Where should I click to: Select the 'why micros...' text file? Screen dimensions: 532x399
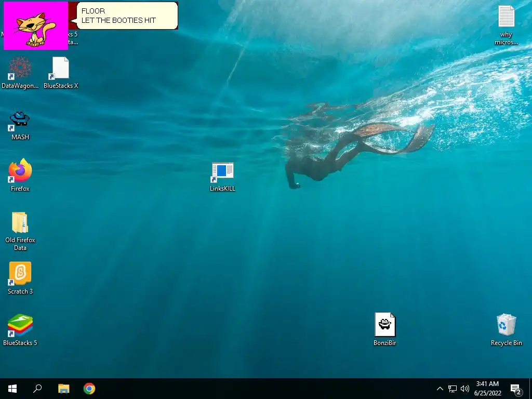pos(506,25)
